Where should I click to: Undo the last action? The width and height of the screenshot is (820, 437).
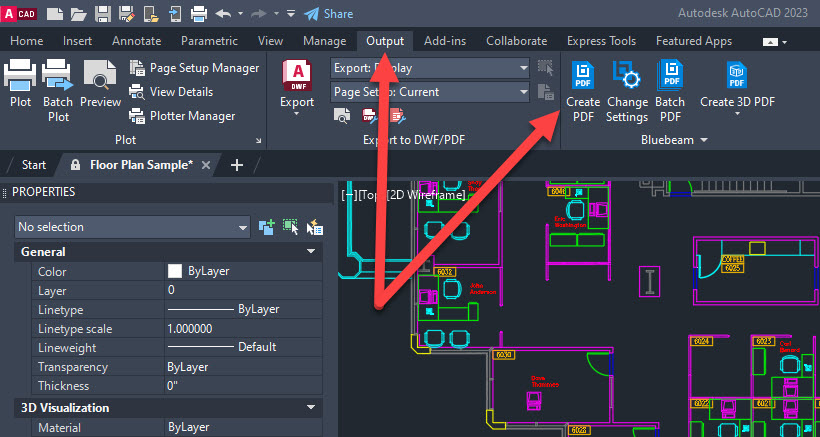coord(223,14)
